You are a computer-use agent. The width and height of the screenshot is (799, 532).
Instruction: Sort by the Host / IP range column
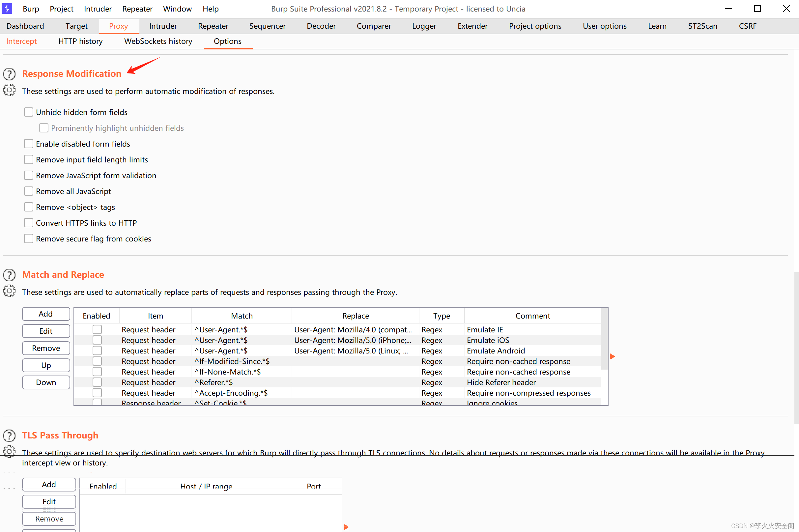(x=206, y=487)
